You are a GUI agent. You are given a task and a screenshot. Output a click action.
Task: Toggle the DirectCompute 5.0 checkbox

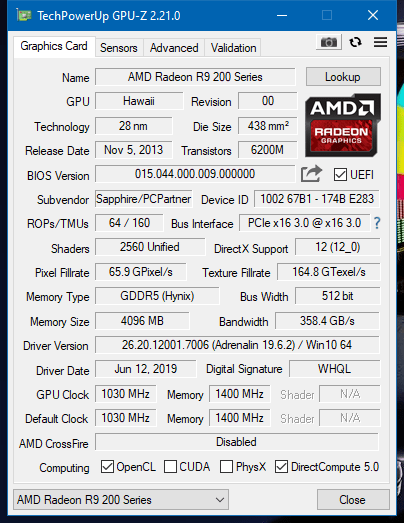[x=281, y=467]
